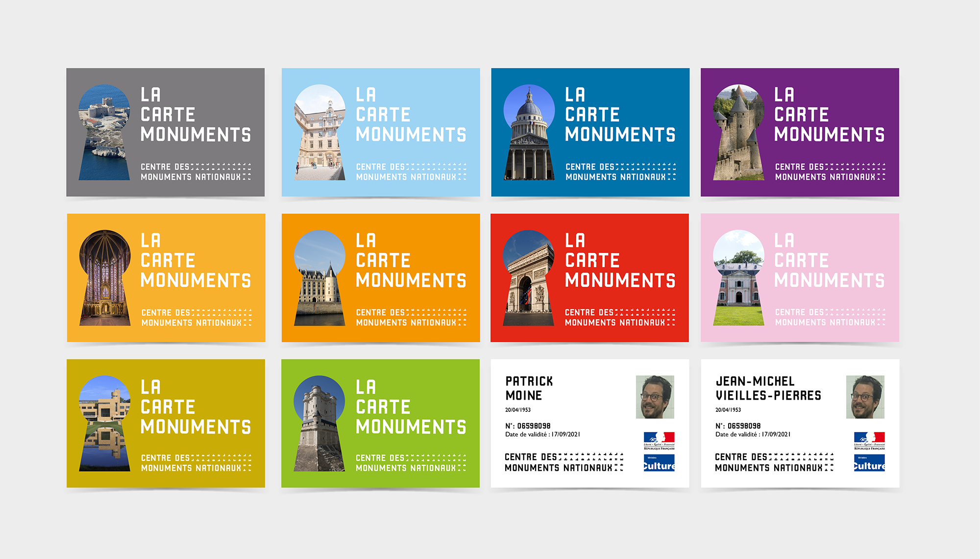Click the manor house keyhole on pink card

[x=738, y=278]
